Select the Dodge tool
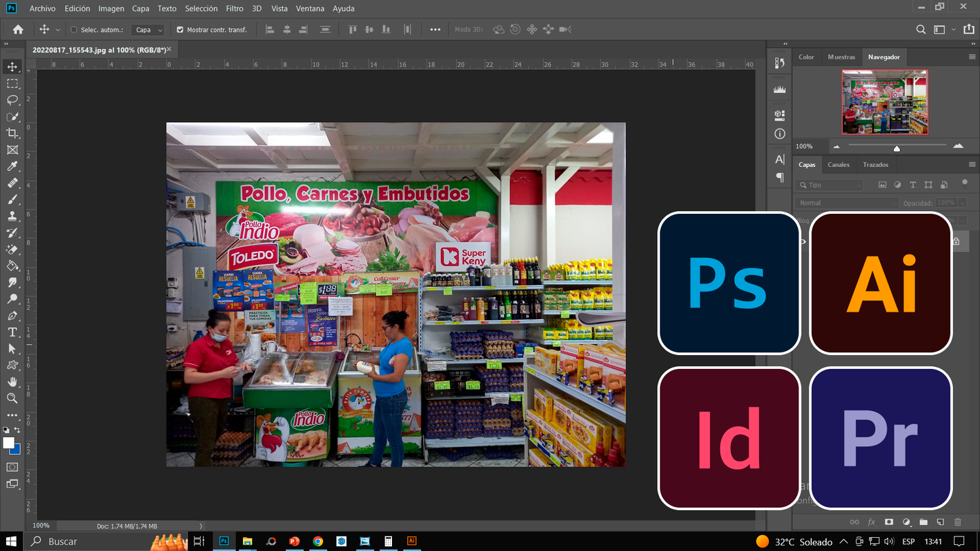 pos(12,299)
